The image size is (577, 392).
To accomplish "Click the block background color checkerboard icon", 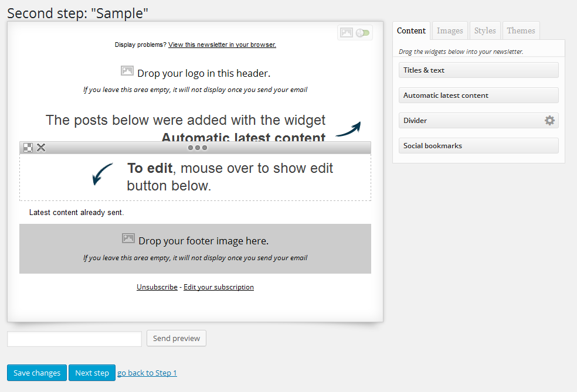I will (28, 148).
